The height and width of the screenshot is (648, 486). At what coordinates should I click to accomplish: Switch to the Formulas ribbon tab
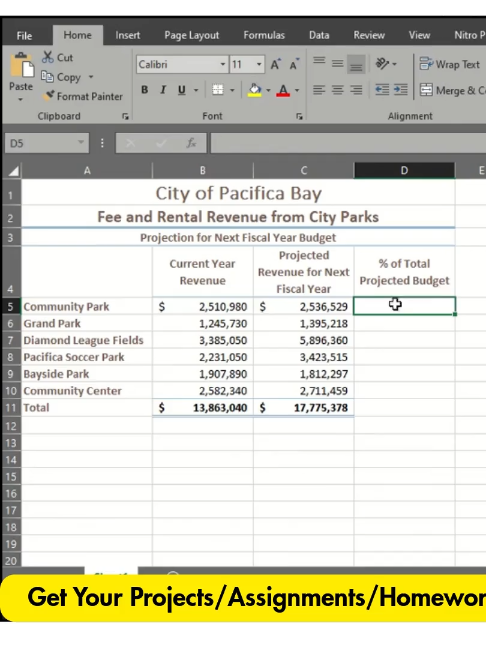point(264,35)
